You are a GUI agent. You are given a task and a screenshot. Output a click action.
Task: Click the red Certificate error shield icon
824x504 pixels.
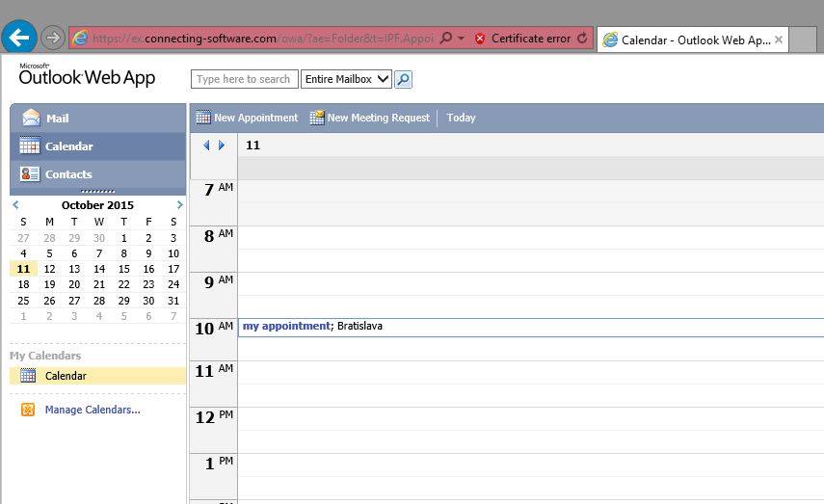click(x=479, y=39)
